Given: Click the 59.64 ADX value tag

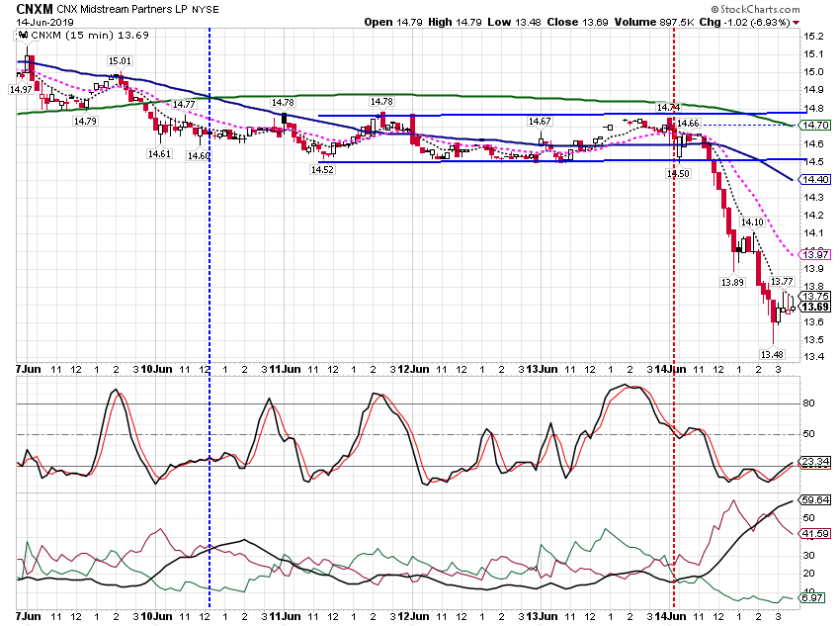Looking at the screenshot, I should click(815, 500).
